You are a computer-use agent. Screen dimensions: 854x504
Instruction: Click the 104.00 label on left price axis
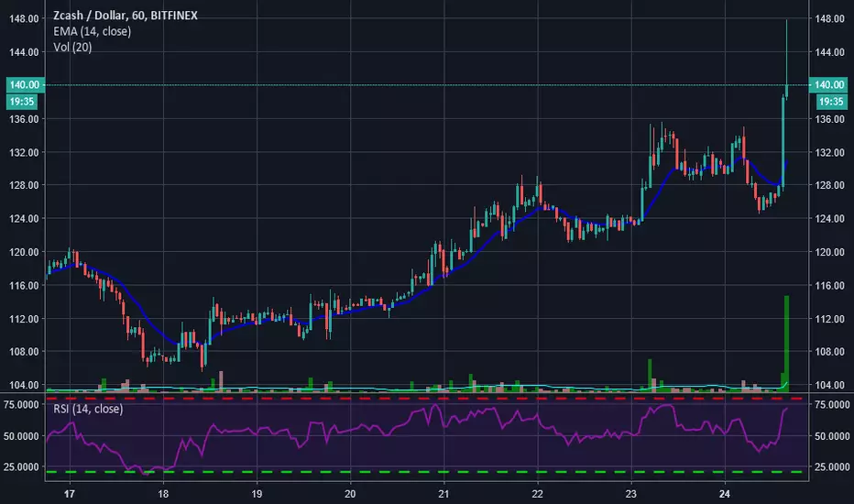pyautogui.click(x=24, y=385)
